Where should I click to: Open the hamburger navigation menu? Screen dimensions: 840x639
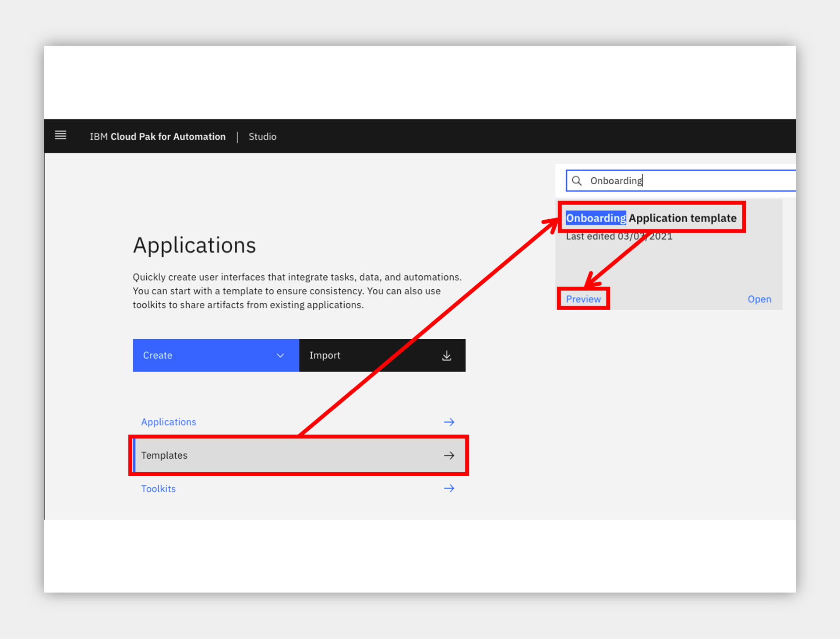pos(60,135)
